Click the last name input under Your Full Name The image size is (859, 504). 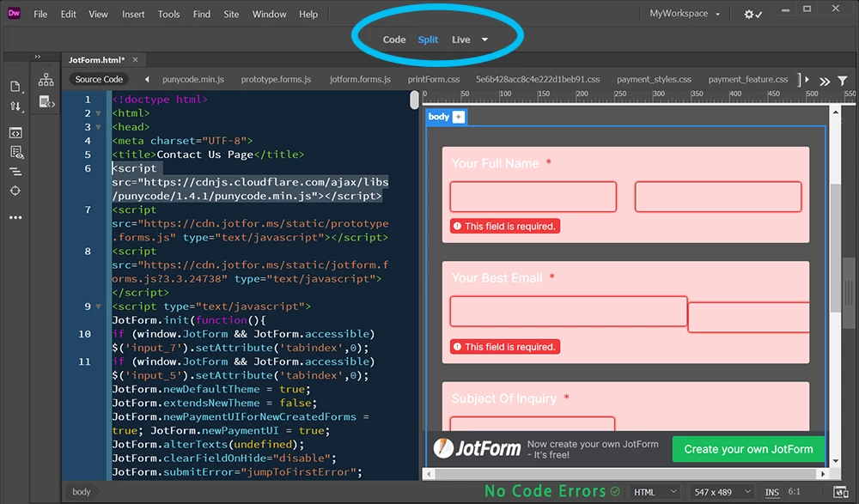point(718,197)
